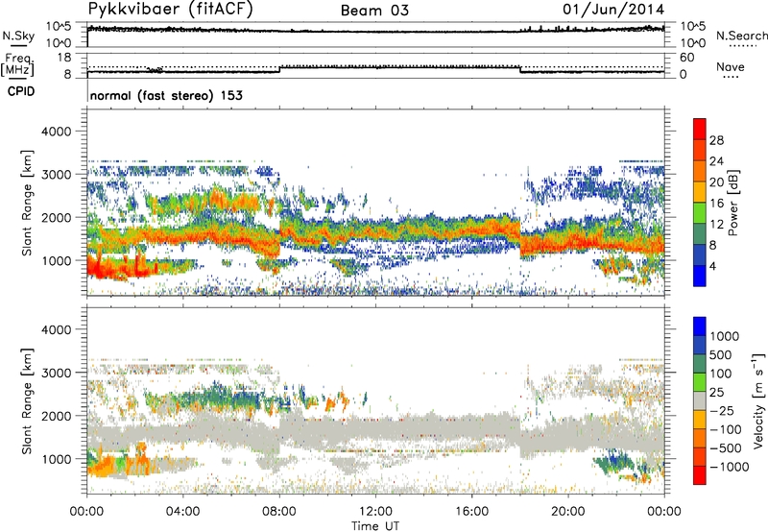
Task: Click the 'Power [dB]' colorbar label
Action: pyautogui.click(x=732, y=203)
